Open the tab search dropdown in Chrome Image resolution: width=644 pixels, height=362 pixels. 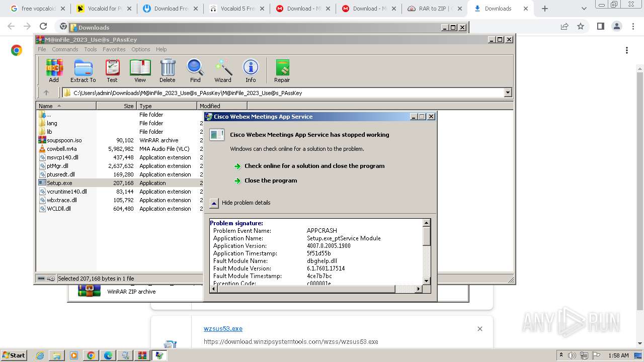584,9
